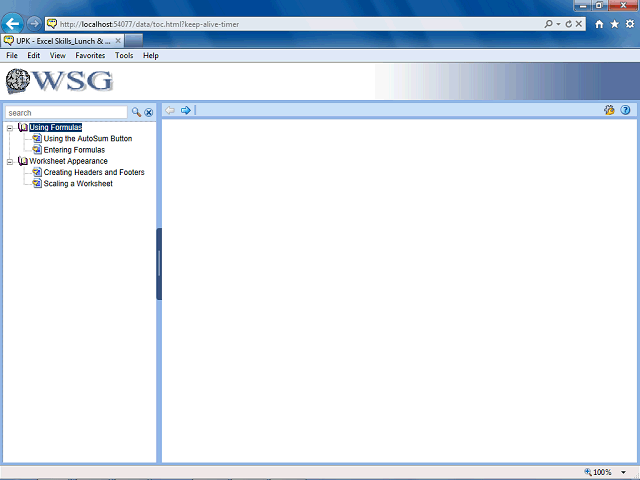Select Worksheet Appearance section

pos(68,161)
